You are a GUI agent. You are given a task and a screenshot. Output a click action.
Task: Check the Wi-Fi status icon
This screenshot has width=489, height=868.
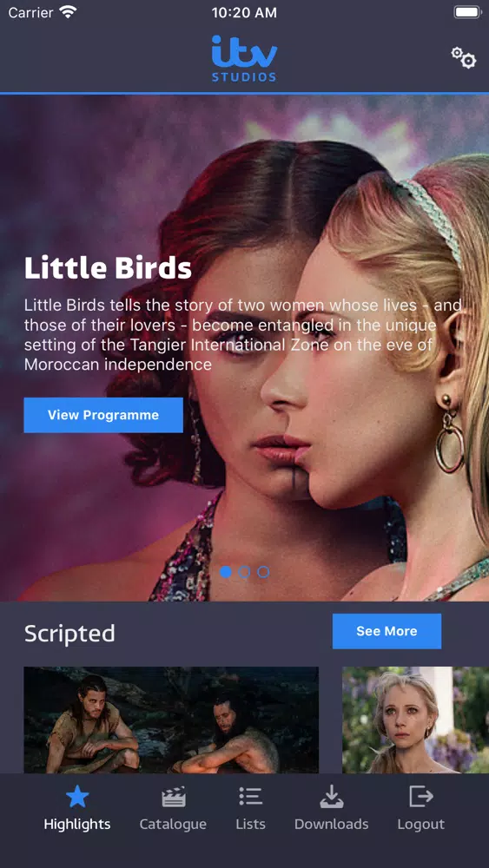click(69, 12)
